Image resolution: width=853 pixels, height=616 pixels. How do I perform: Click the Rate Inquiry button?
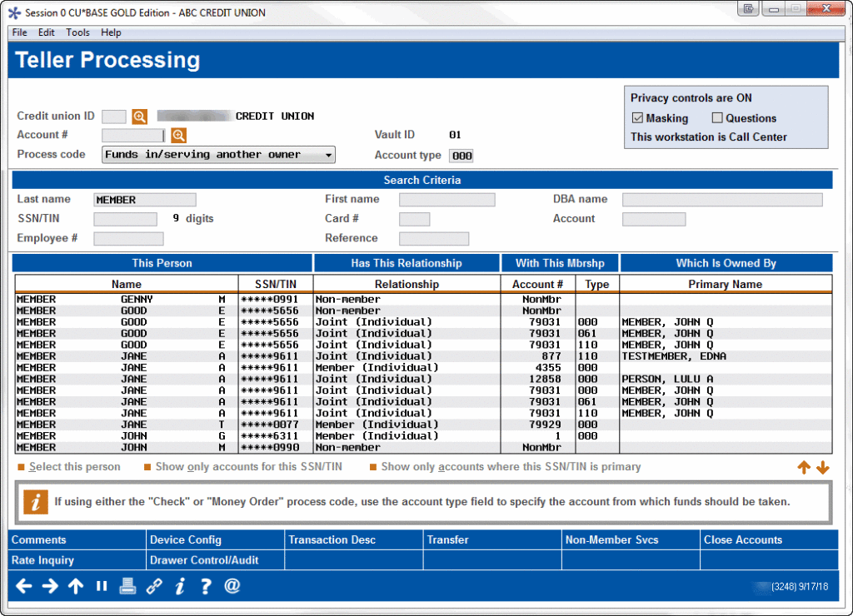pyautogui.click(x=77, y=560)
